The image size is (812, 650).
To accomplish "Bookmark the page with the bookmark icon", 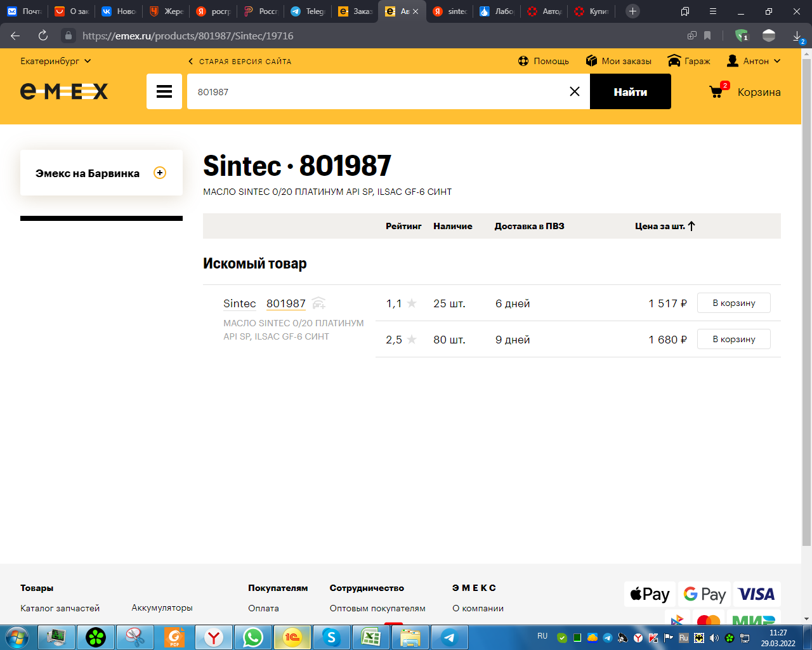I will coord(707,36).
